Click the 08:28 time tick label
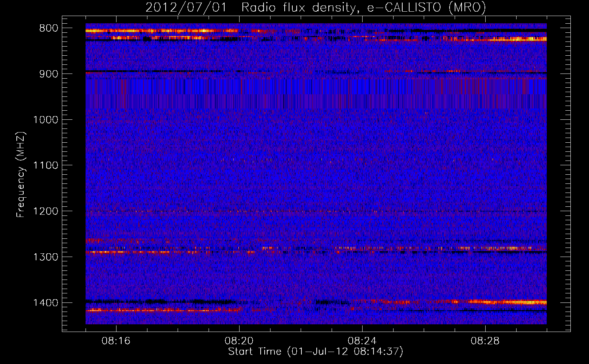Image resolution: width=589 pixels, height=364 pixels. (x=485, y=341)
